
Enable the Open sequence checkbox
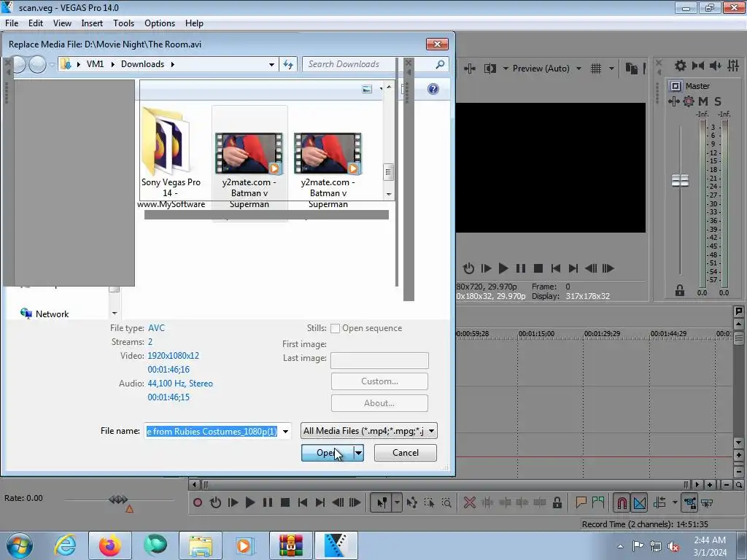pyautogui.click(x=335, y=329)
